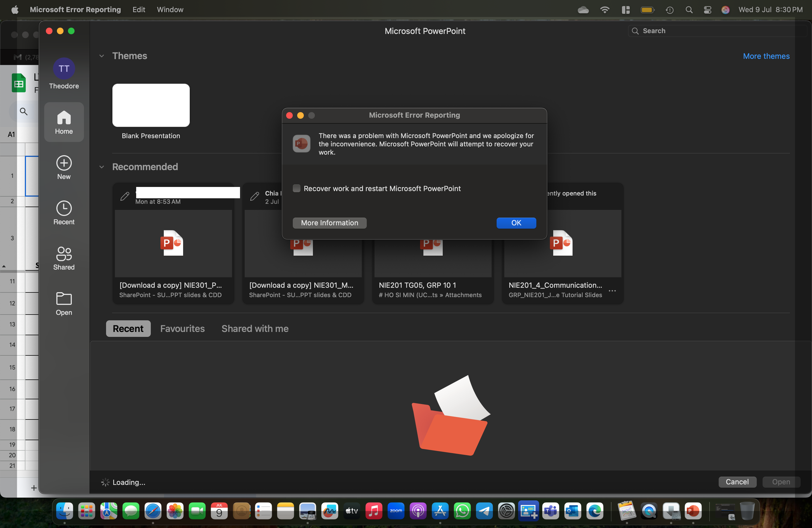The height and width of the screenshot is (528, 812).
Task: Open the Shared sidebar icon
Action: (64, 258)
